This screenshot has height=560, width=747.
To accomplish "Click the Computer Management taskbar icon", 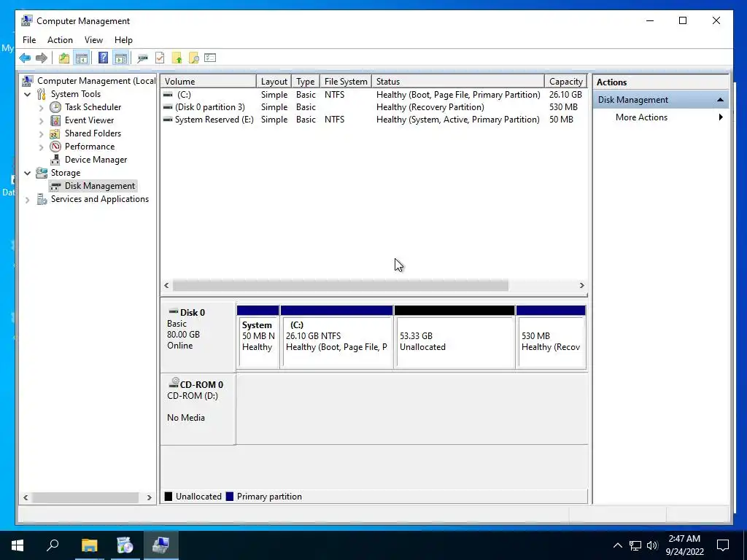I will click(160, 545).
